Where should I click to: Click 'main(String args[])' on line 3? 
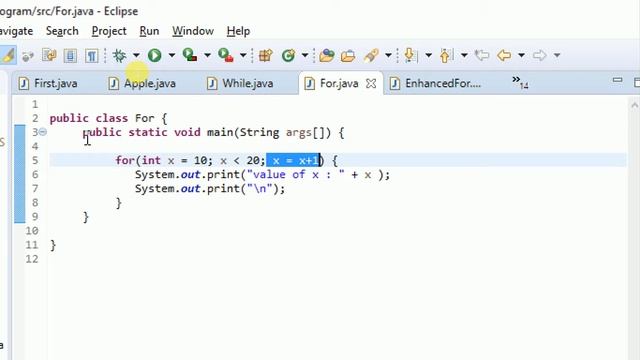coord(269,132)
